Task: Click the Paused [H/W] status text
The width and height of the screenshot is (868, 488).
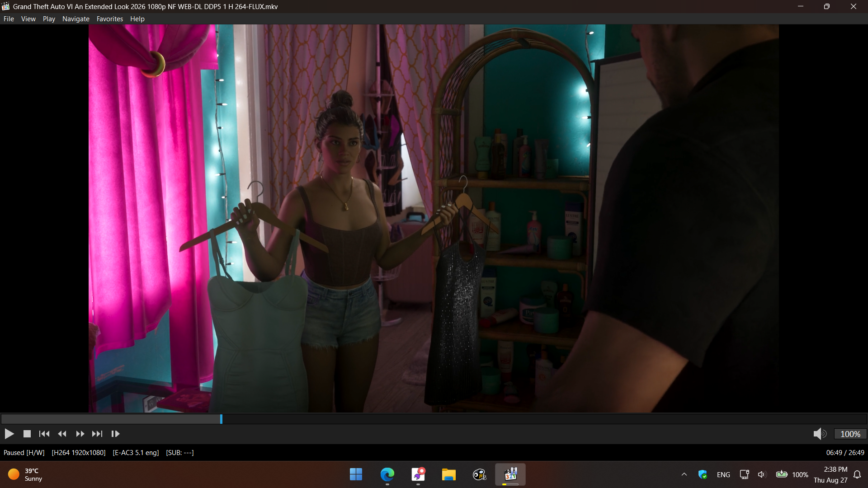Action: click(24, 453)
